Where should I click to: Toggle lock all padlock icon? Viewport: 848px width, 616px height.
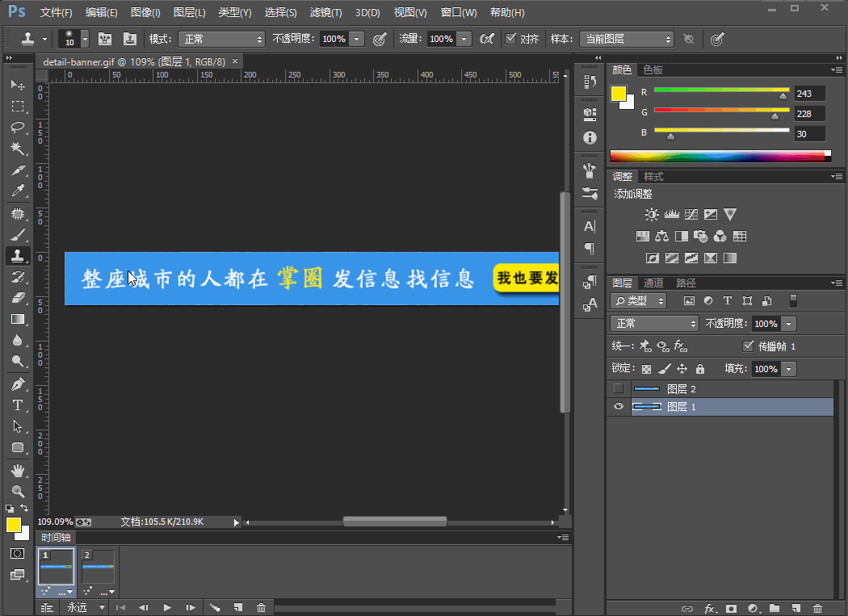[x=700, y=369]
